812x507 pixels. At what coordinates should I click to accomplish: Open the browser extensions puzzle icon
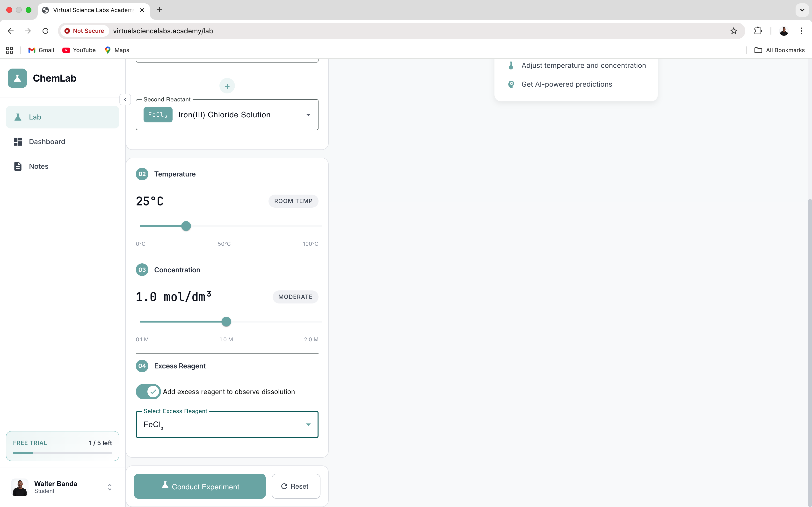click(758, 31)
